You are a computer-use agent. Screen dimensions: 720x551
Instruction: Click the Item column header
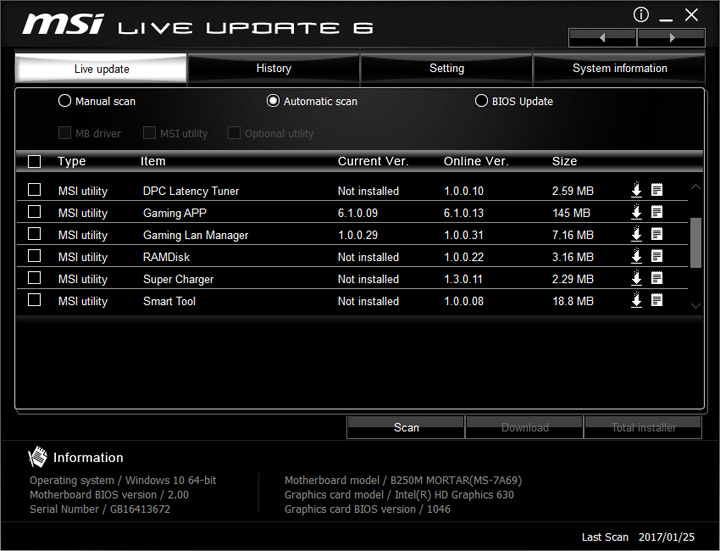[x=153, y=161]
